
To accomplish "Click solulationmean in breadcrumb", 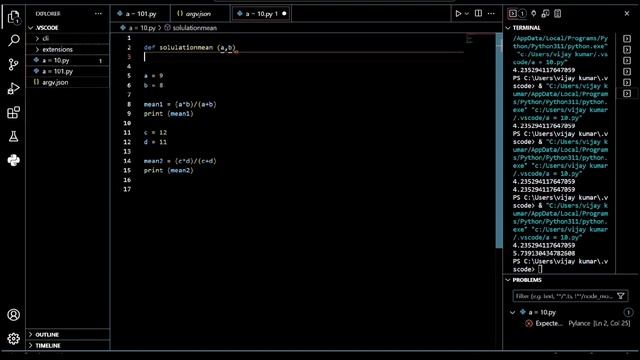I will (x=195, y=28).
